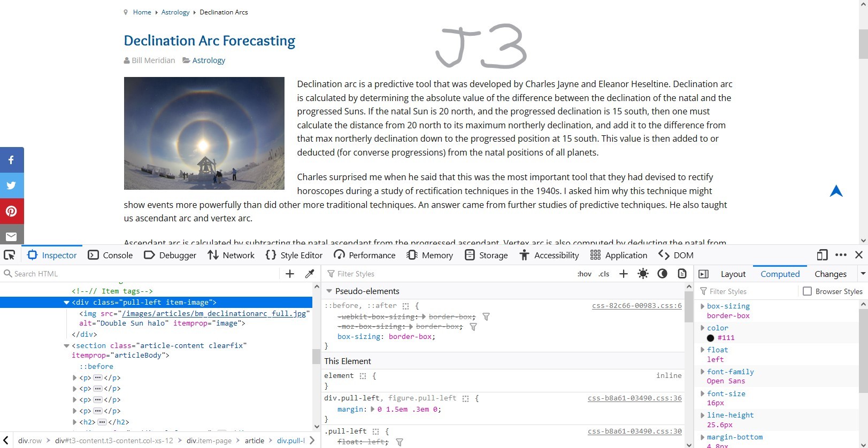Highlight elements matching .pull-left selector

[x=376, y=432]
